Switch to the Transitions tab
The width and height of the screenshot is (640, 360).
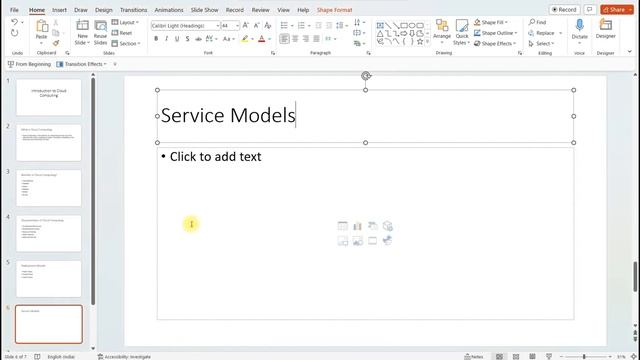pyautogui.click(x=133, y=10)
